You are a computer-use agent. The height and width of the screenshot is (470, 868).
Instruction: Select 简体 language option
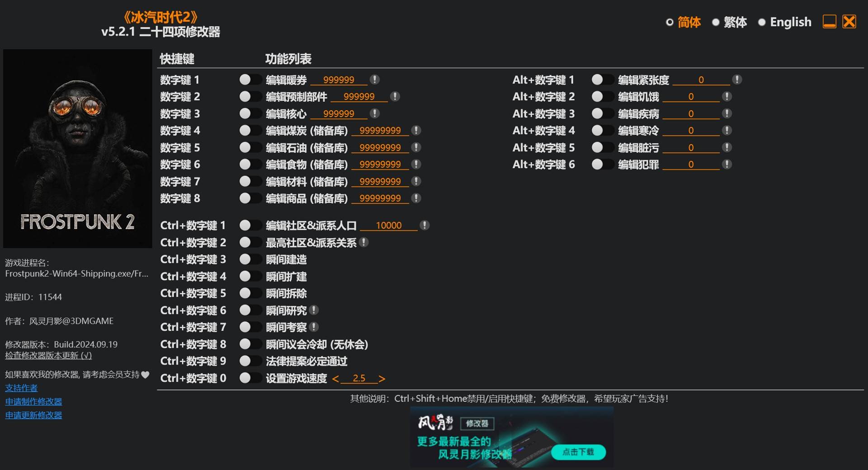click(683, 22)
